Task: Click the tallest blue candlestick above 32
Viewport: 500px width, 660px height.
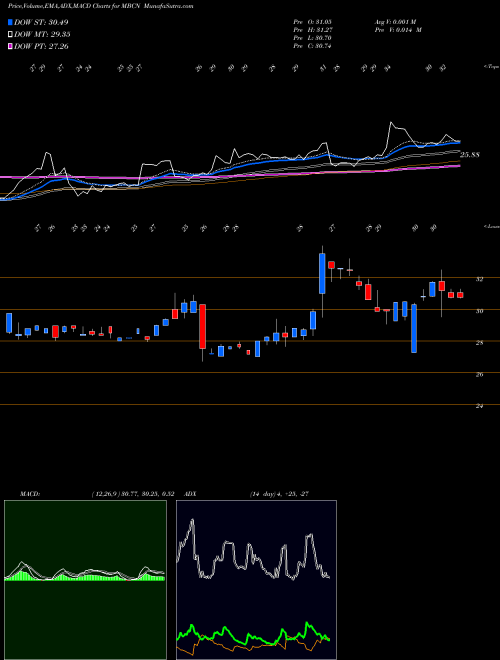Action: coord(322,274)
